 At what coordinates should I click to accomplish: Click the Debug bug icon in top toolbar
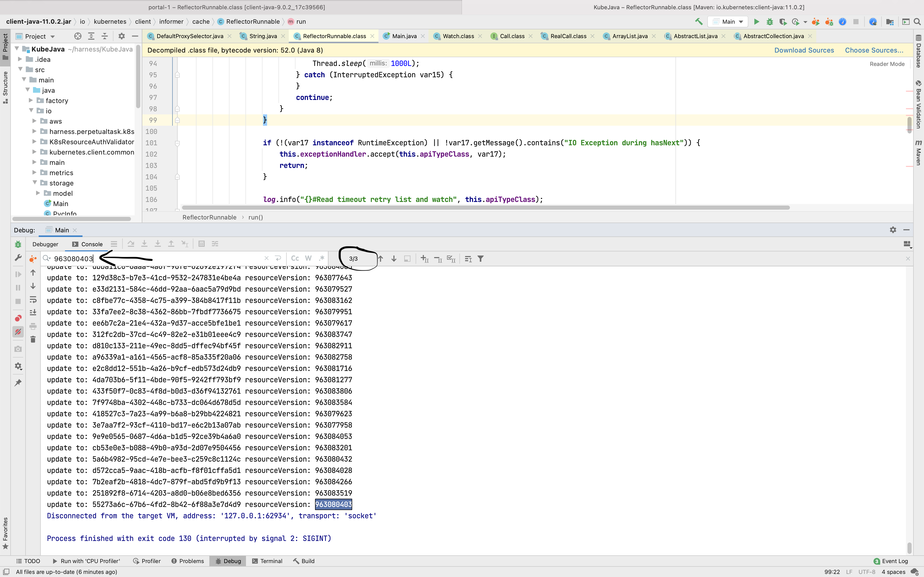pos(769,22)
